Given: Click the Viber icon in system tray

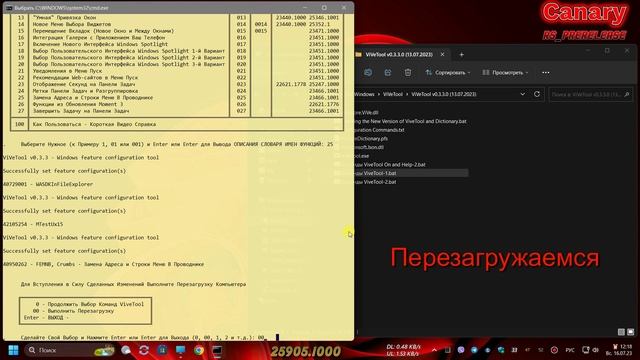Looking at the screenshot, I should click(461, 350).
